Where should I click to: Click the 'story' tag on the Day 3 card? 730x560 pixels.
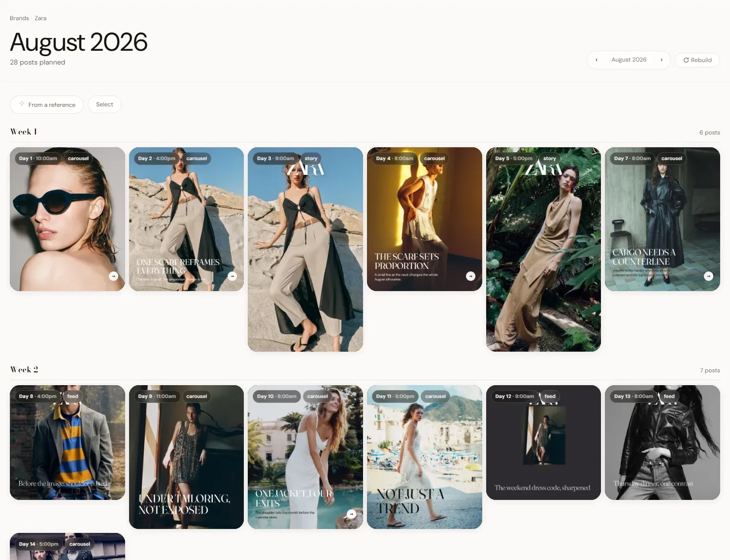[311, 159]
